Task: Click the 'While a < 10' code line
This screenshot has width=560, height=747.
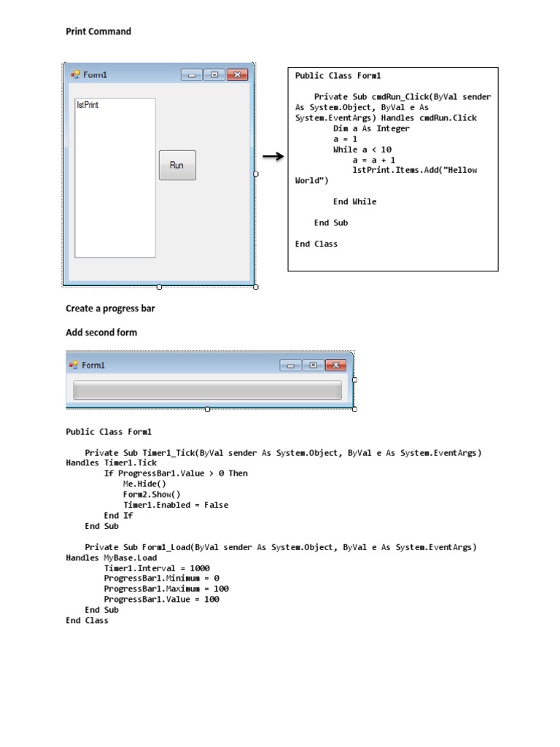Action: pyautogui.click(x=362, y=150)
